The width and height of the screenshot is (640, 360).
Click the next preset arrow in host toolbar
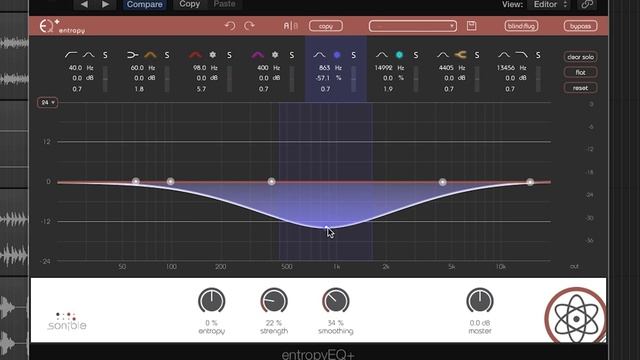105,4
